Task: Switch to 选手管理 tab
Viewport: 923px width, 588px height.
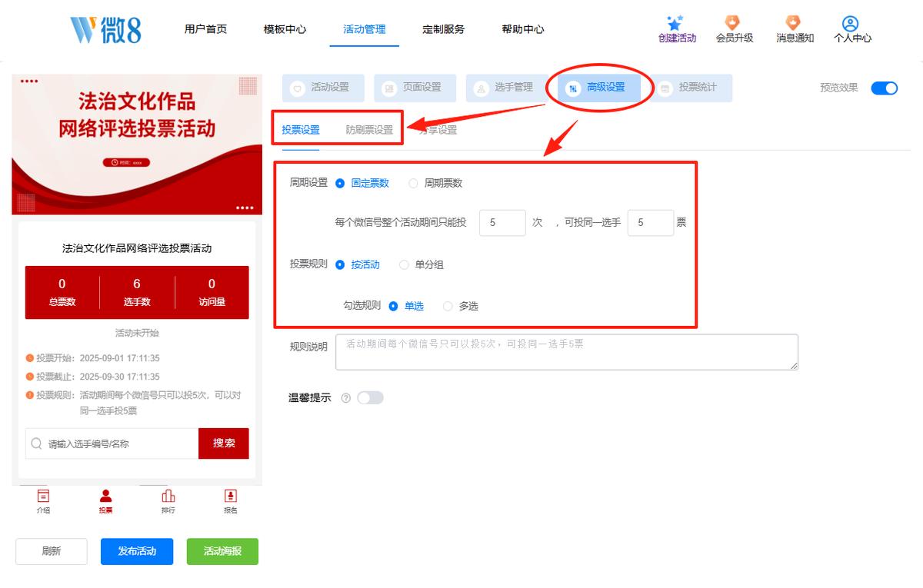Action: click(x=507, y=88)
